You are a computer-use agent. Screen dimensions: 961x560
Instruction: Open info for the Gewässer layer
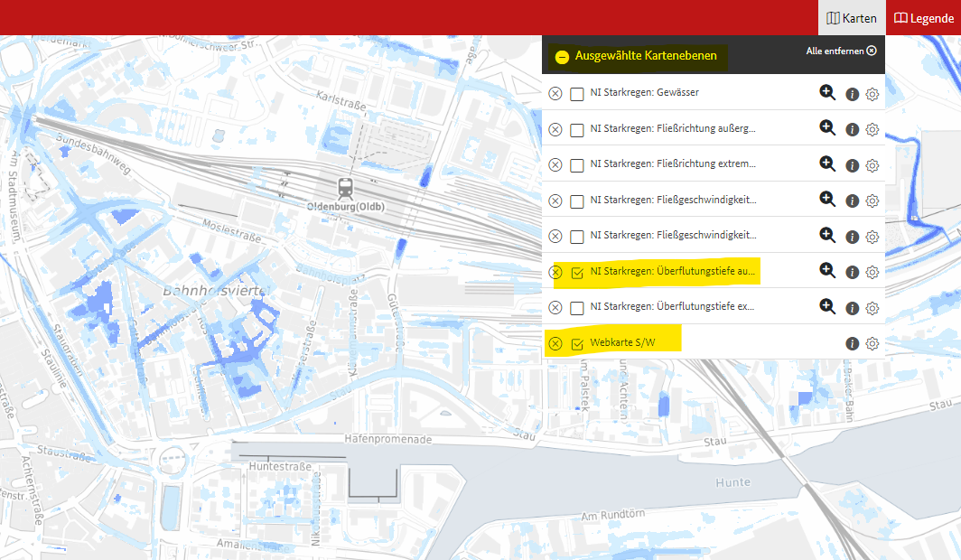[851, 94]
